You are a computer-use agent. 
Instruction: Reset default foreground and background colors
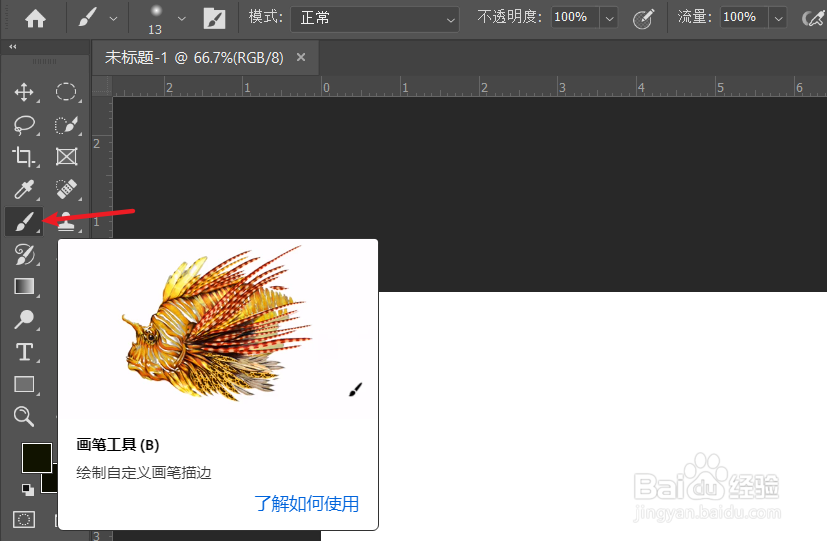coord(27,490)
